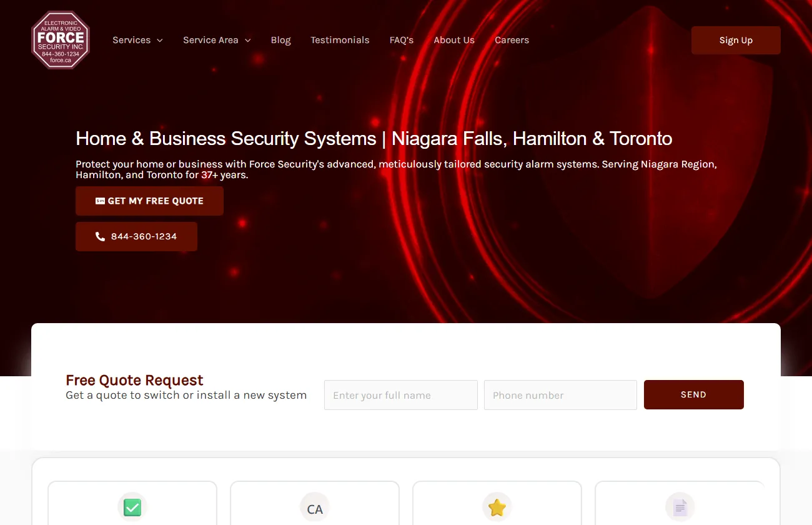The width and height of the screenshot is (812, 525).
Task: Click the document page card icon
Action: [x=680, y=507]
